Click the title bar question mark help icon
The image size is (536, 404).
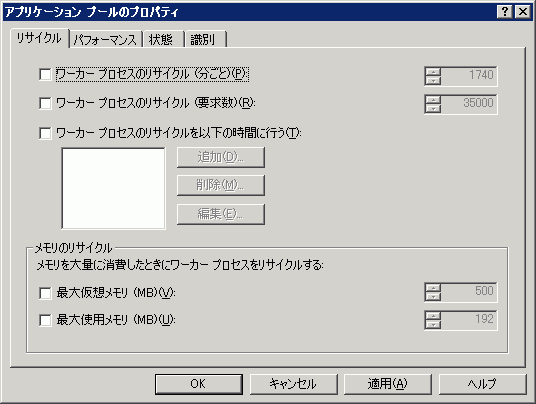[x=505, y=12]
